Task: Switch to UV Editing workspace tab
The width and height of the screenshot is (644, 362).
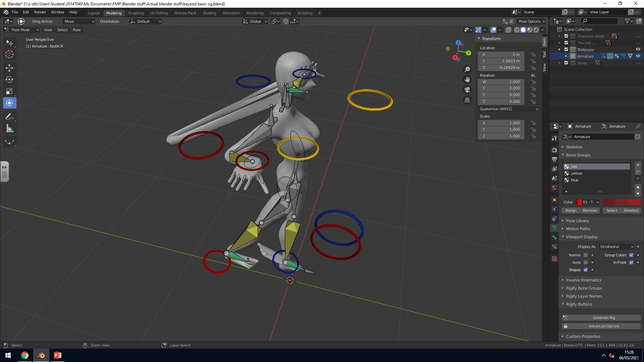Action: click(159, 13)
